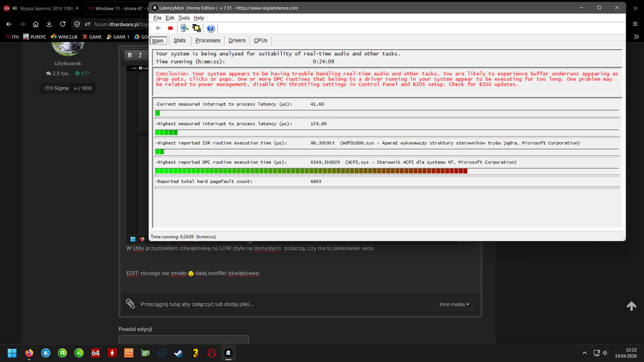644x362 pixels.
Task: Show hidden tray icons chevron
Action: (x=584, y=353)
